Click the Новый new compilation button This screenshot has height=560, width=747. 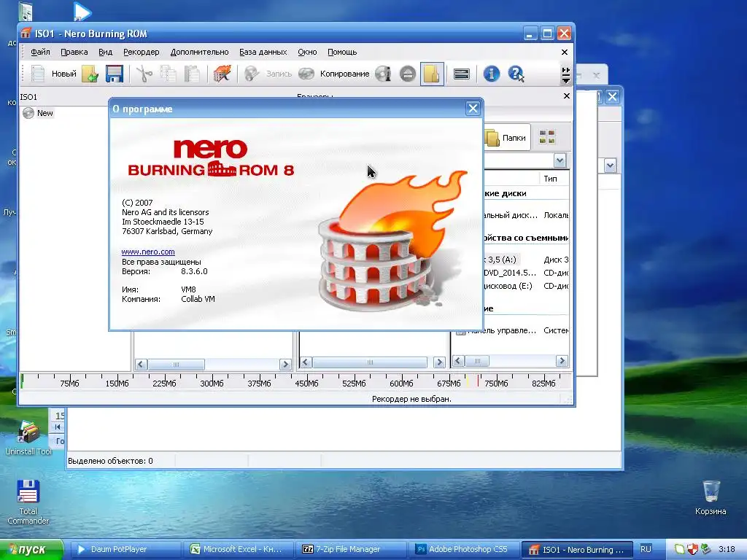[53, 74]
